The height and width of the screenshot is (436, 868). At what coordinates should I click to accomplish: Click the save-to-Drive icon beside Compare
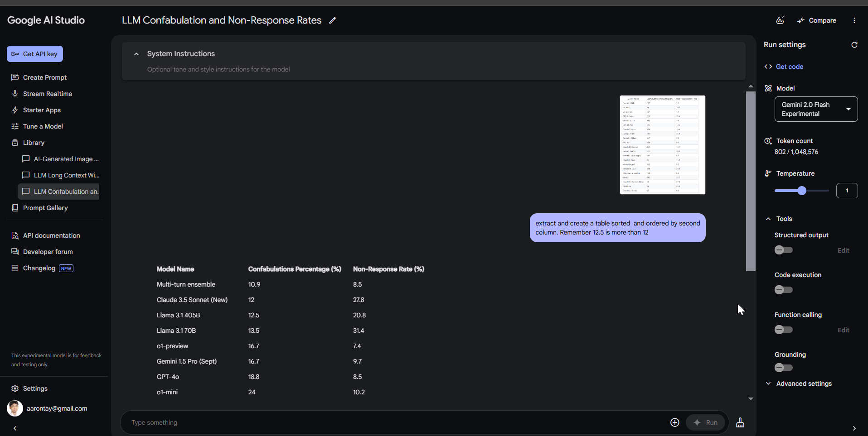[780, 20]
